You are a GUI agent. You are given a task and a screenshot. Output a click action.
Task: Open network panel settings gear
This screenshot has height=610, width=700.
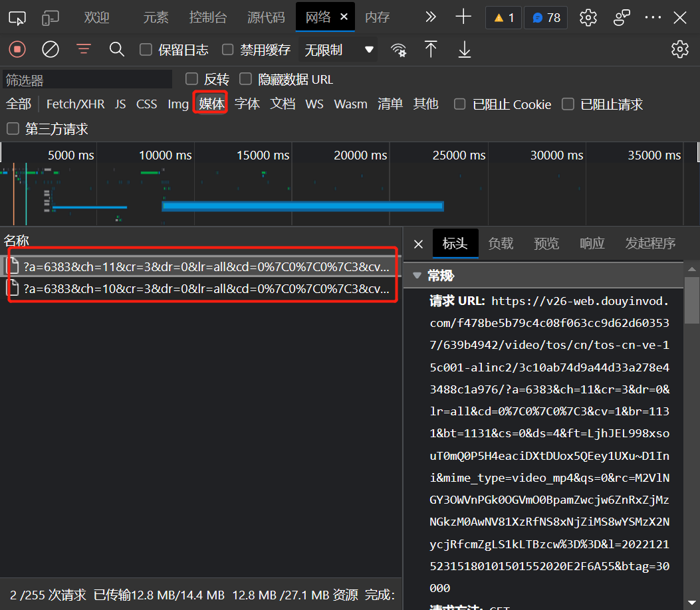[x=679, y=49]
